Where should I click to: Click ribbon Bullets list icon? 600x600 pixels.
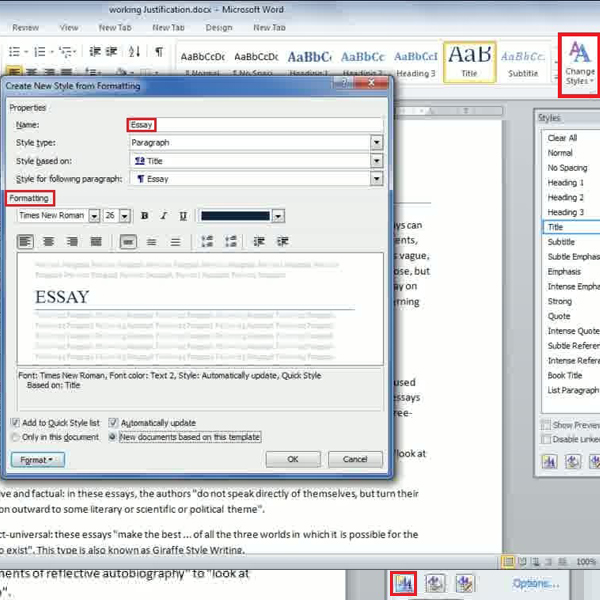14,51
